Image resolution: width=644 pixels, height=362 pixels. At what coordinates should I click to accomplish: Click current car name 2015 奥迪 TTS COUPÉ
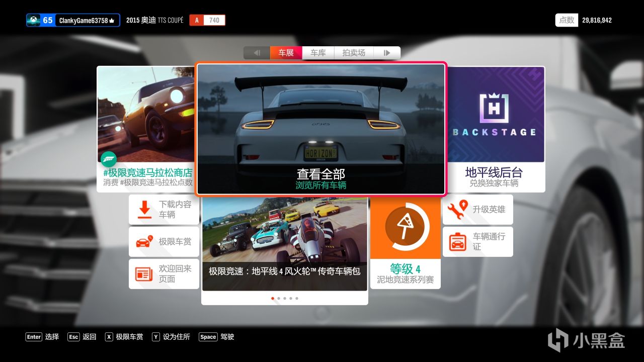(155, 20)
